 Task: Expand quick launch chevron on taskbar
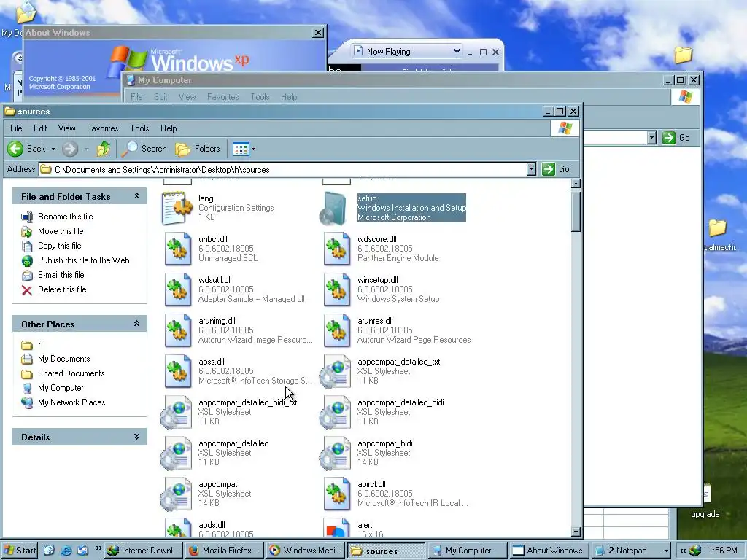tap(98, 548)
